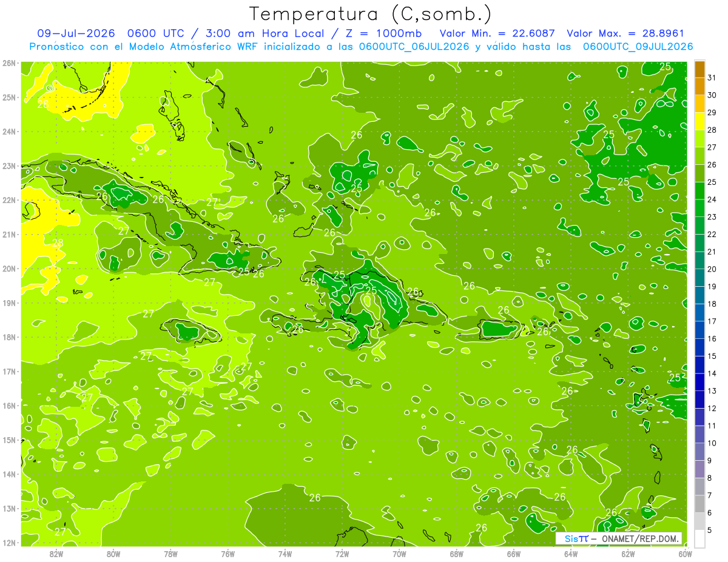The image size is (728, 562).
Task: Click the latitude axis label "19N"
Action: (x=9, y=303)
